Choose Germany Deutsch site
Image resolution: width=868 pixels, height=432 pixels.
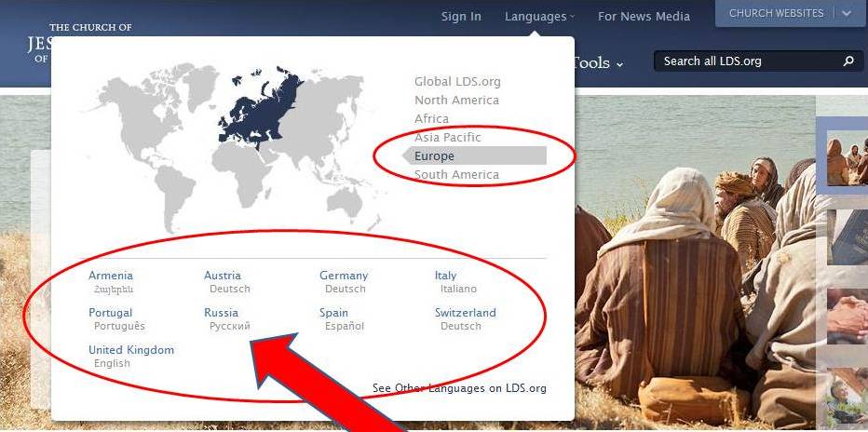tap(344, 276)
